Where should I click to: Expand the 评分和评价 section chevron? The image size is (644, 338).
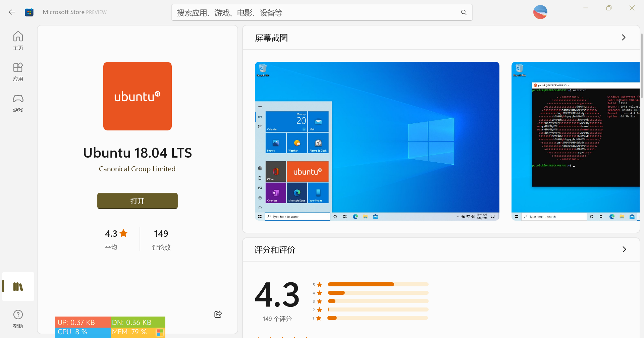(x=624, y=249)
